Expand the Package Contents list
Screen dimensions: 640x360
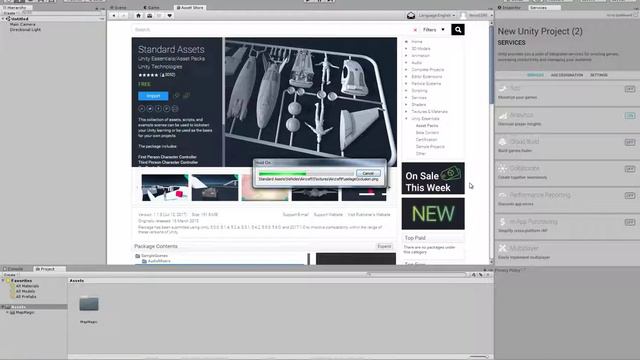tap(384, 247)
